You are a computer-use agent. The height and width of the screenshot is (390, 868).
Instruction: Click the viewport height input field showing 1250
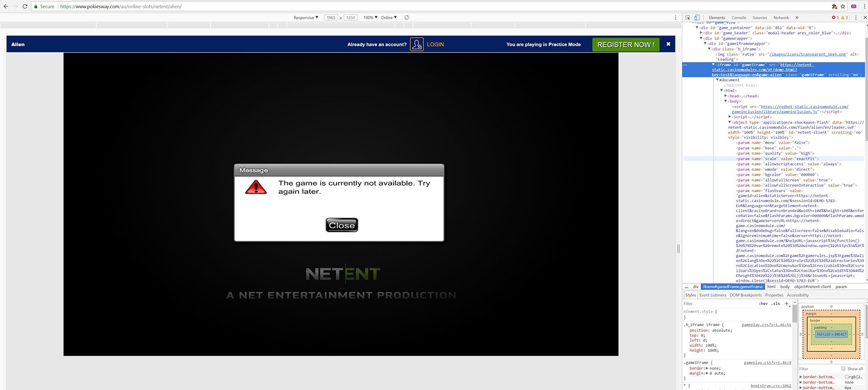(x=351, y=17)
